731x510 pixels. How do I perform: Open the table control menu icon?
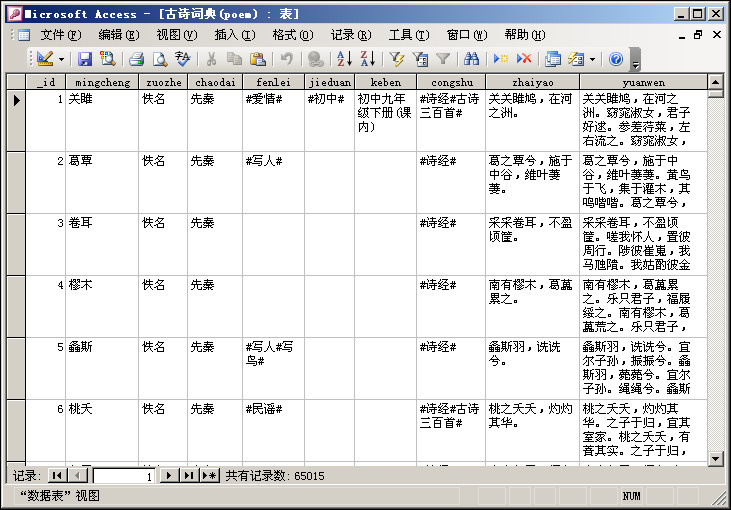coord(23,35)
